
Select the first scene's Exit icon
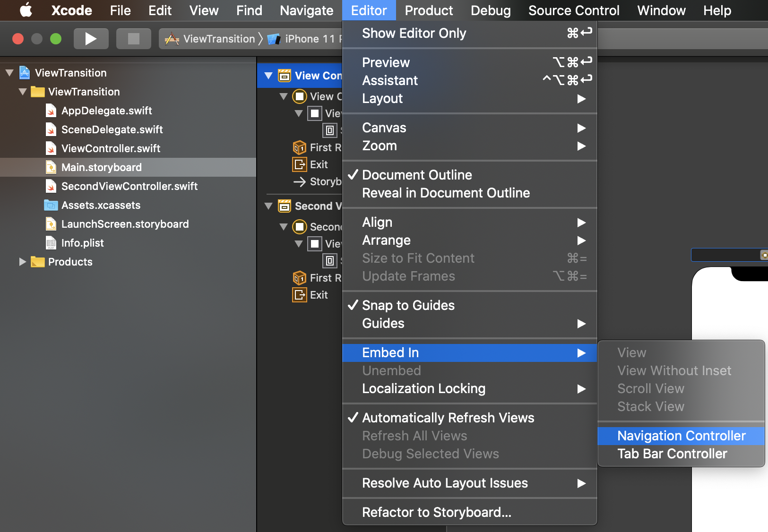click(x=300, y=164)
